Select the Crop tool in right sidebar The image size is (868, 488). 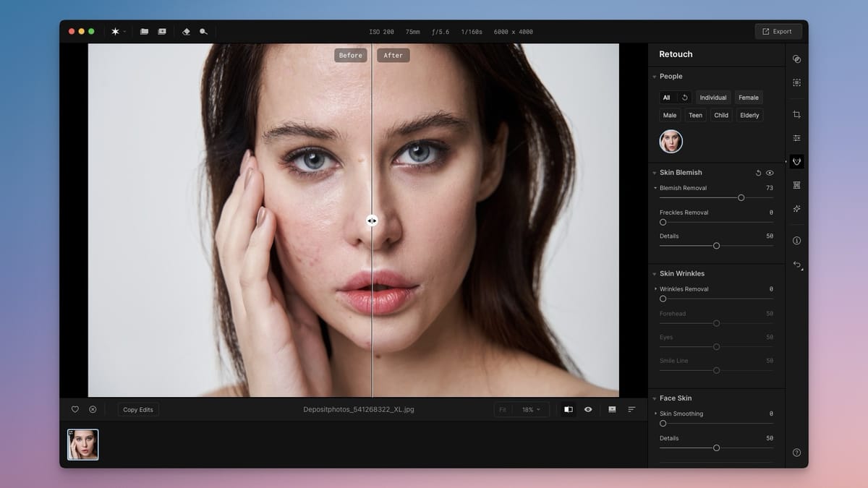point(796,114)
